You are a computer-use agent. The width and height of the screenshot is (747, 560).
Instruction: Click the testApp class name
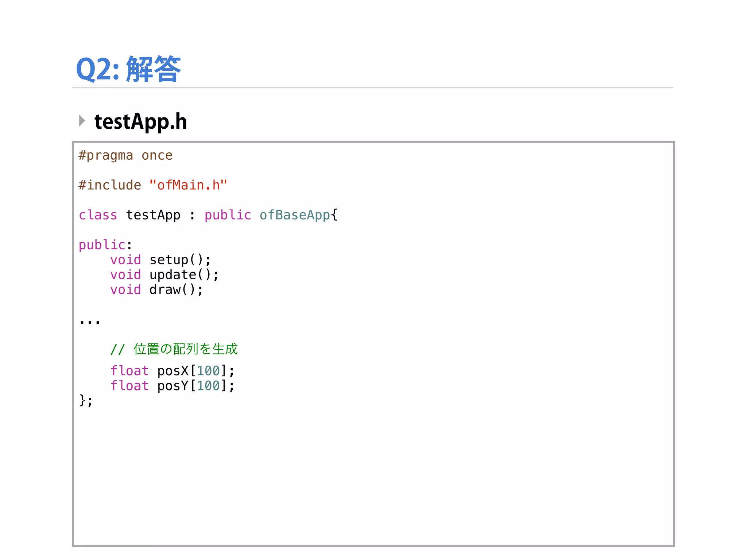pyautogui.click(x=153, y=215)
